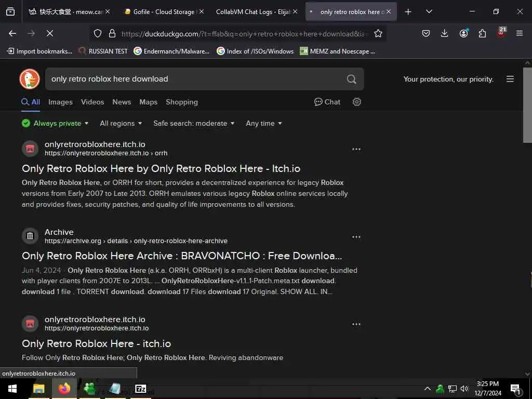
Task: Submit search with magnifier icon
Action: pos(351,79)
